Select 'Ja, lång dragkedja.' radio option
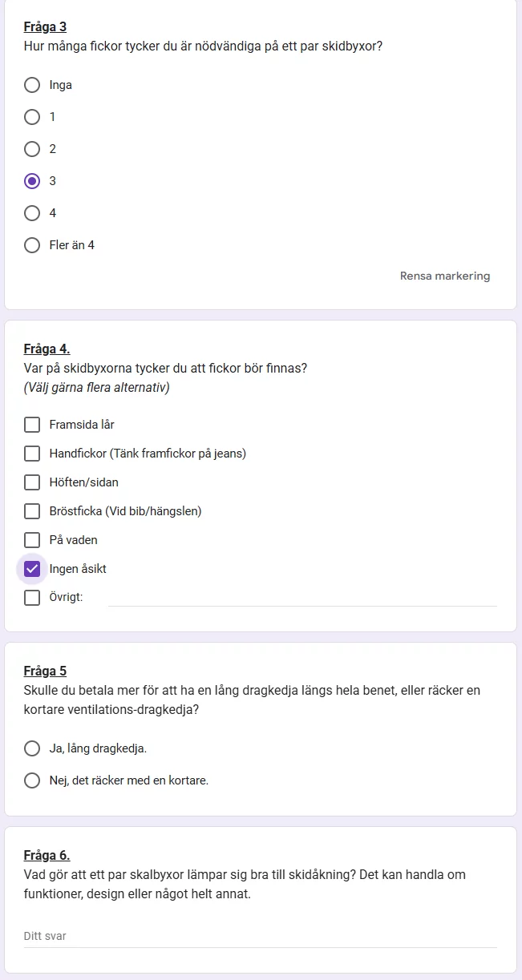522x980 pixels. [x=32, y=748]
